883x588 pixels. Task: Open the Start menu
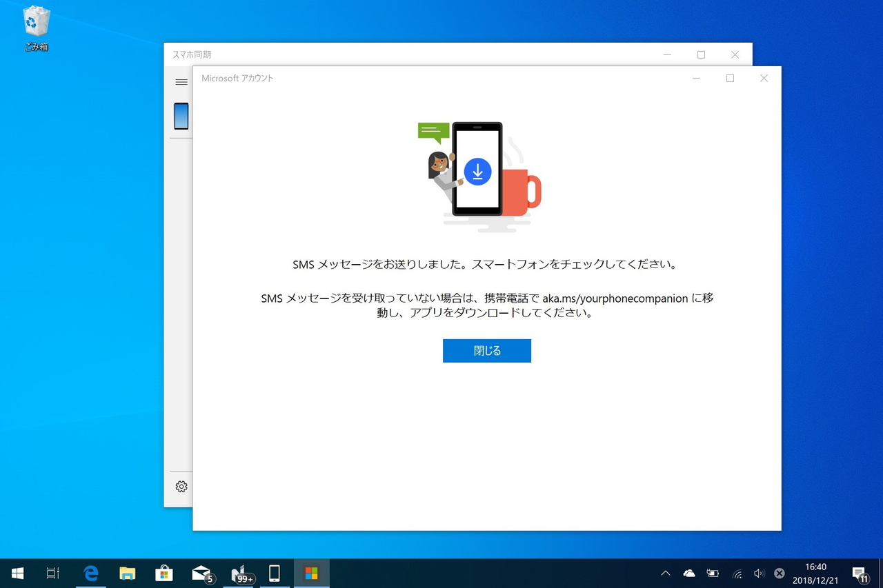pyautogui.click(x=17, y=573)
